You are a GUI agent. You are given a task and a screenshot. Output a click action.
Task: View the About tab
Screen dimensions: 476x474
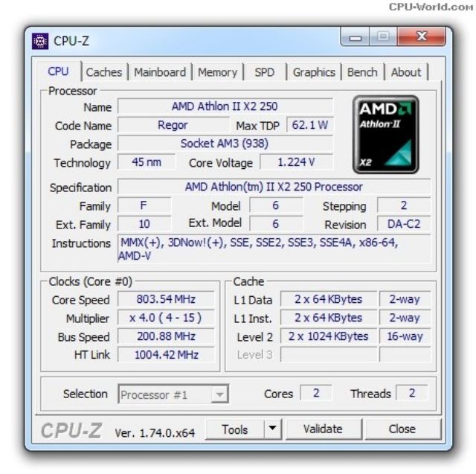click(406, 72)
